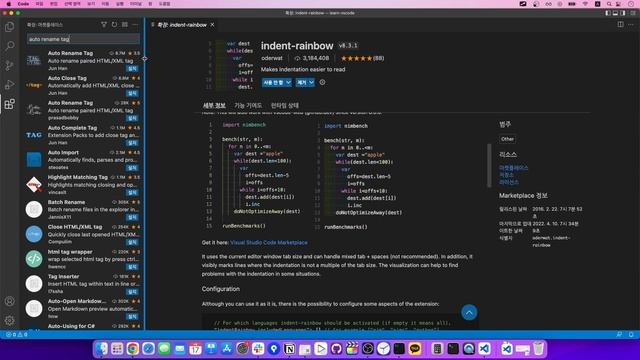This screenshot has width=640, height=360.
Task: Open Run and Debug view
Action: pos(9,84)
